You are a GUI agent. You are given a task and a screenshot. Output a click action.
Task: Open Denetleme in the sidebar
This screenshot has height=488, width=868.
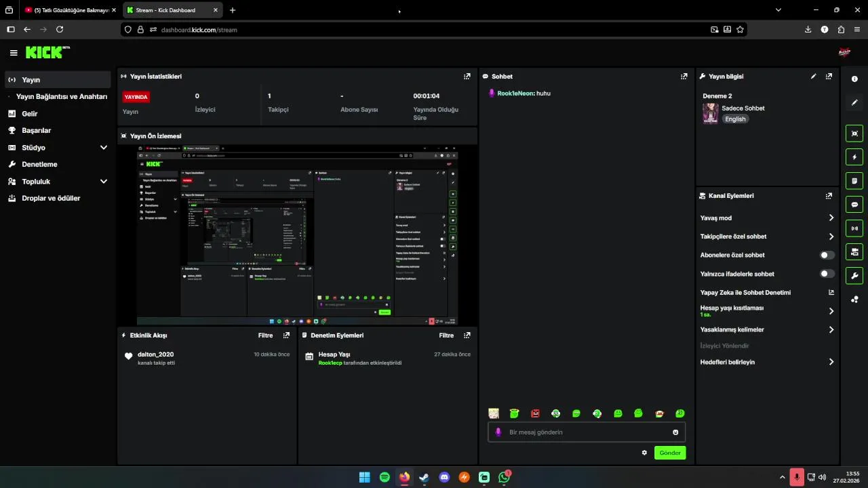[58, 165]
